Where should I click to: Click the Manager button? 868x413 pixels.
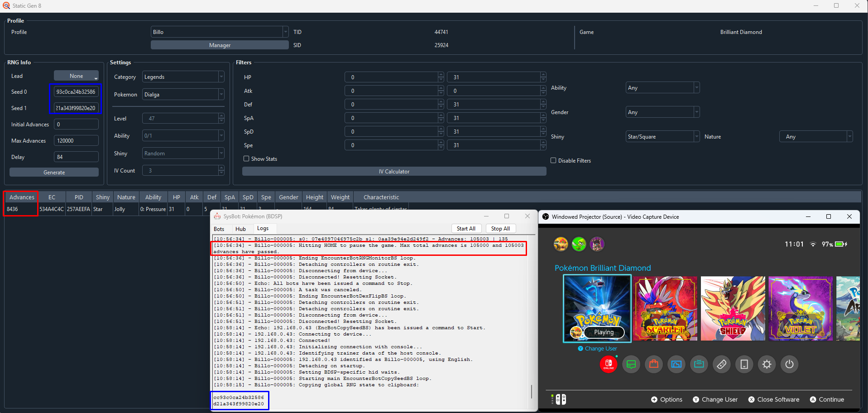[x=220, y=45]
